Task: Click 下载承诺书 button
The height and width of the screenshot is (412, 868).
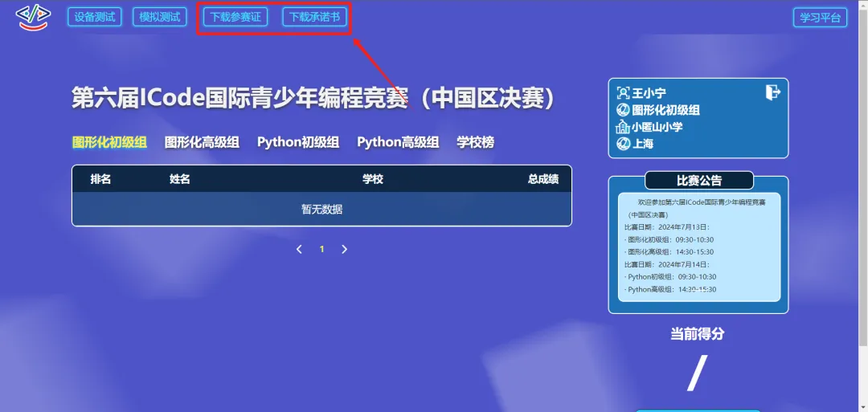Action: (314, 17)
